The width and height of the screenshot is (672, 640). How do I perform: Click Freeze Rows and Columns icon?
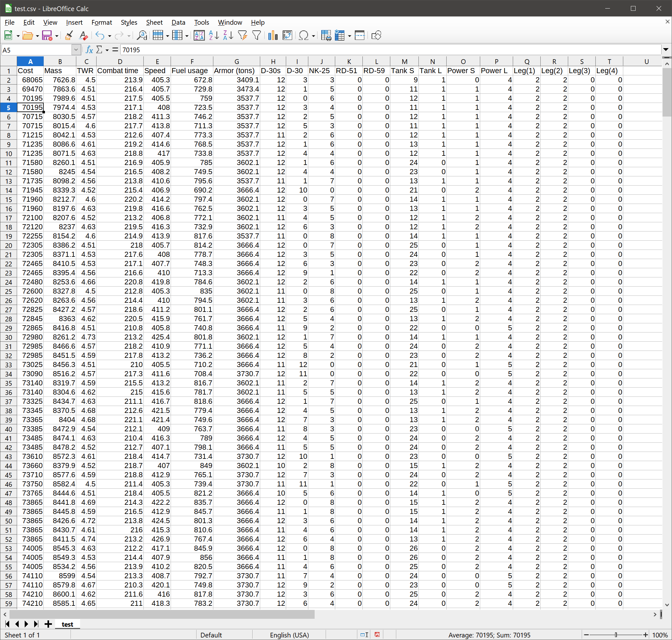(x=340, y=35)
